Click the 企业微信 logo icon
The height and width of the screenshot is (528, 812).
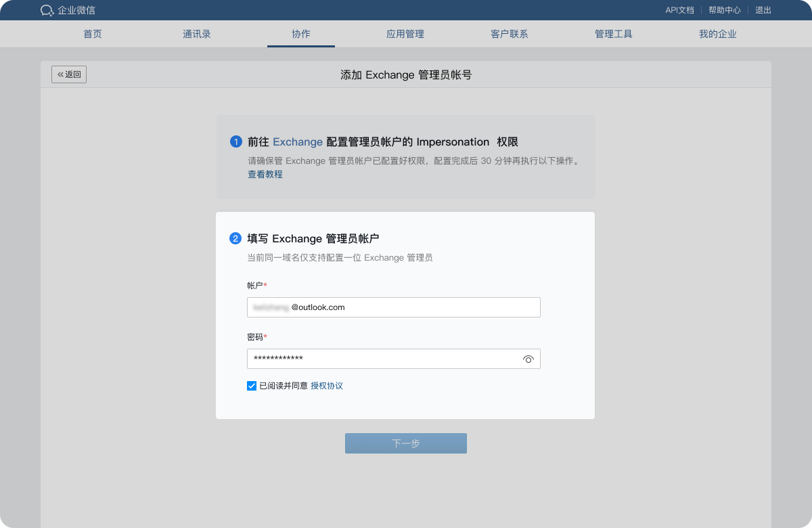tap(47, 10)
